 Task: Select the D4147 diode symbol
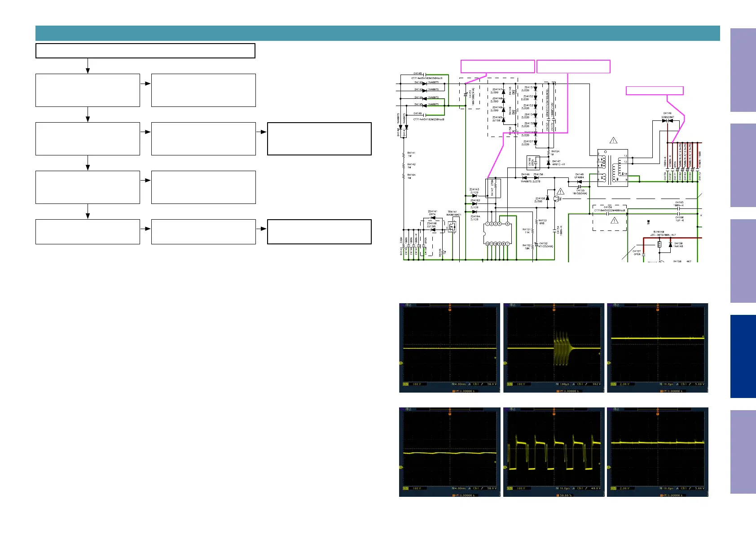point(549,162)
